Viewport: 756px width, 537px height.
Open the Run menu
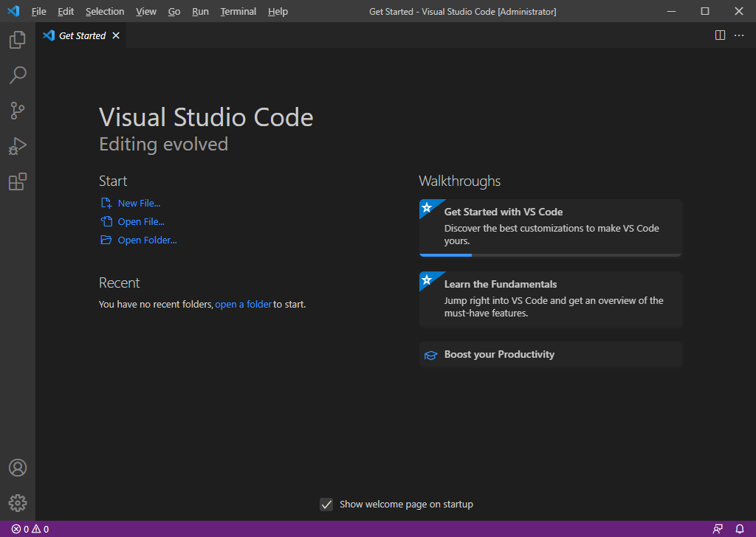point(200,11)
